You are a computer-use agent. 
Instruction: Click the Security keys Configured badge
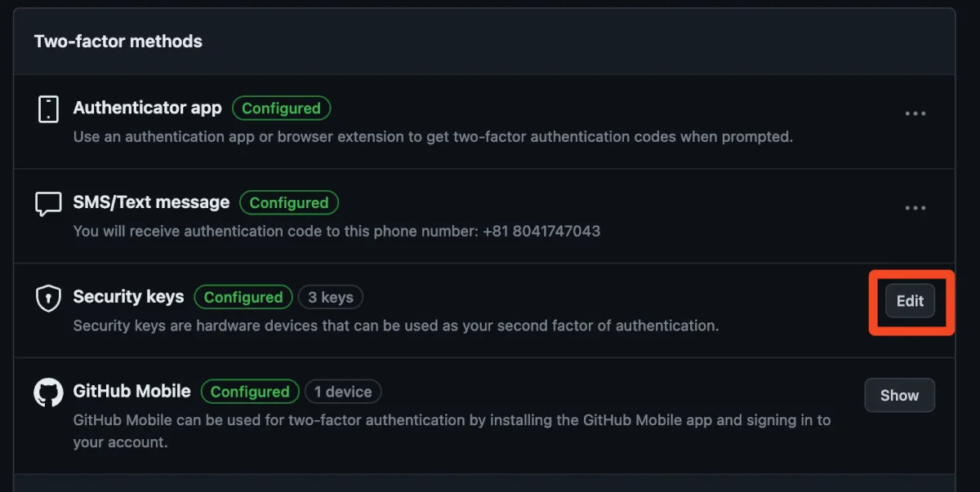point(243,298)
